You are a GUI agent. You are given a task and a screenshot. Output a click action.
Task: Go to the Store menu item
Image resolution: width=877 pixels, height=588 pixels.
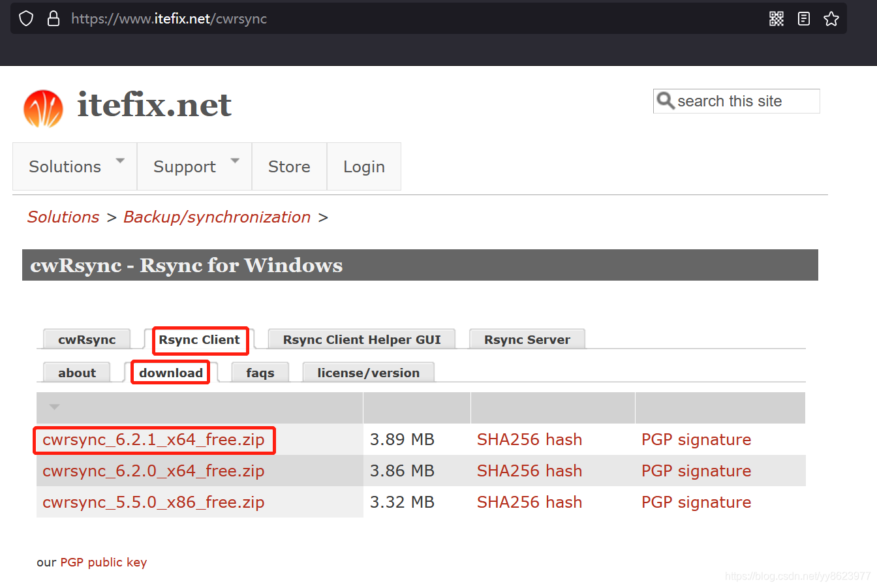pyautogui.click(x=288, y=166)
